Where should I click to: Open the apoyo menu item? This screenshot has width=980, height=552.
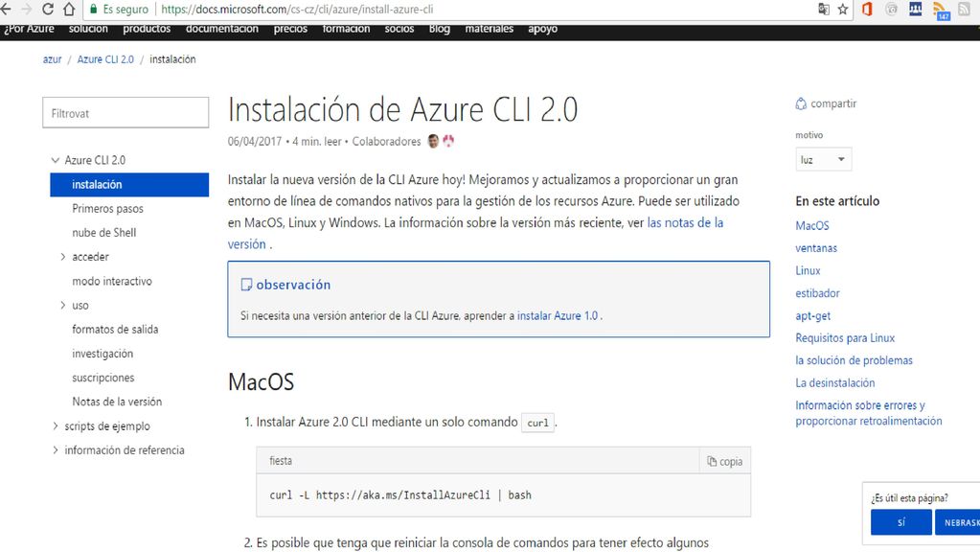coord(542,29)
